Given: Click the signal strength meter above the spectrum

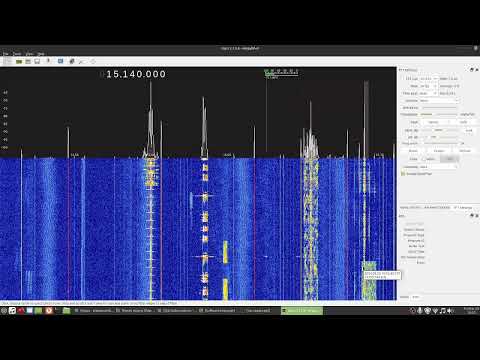Looking at the screenshot, I should pyautogui.click(x=281, y=72).
